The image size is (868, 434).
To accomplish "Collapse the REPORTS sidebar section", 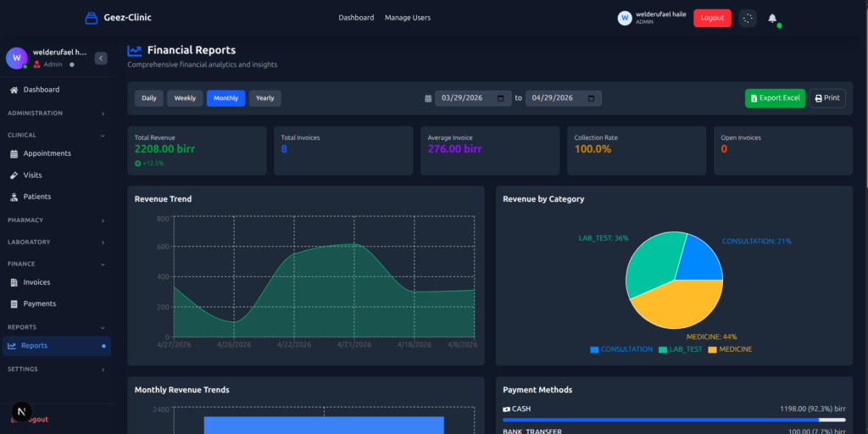I will click(x=57, y=327).
